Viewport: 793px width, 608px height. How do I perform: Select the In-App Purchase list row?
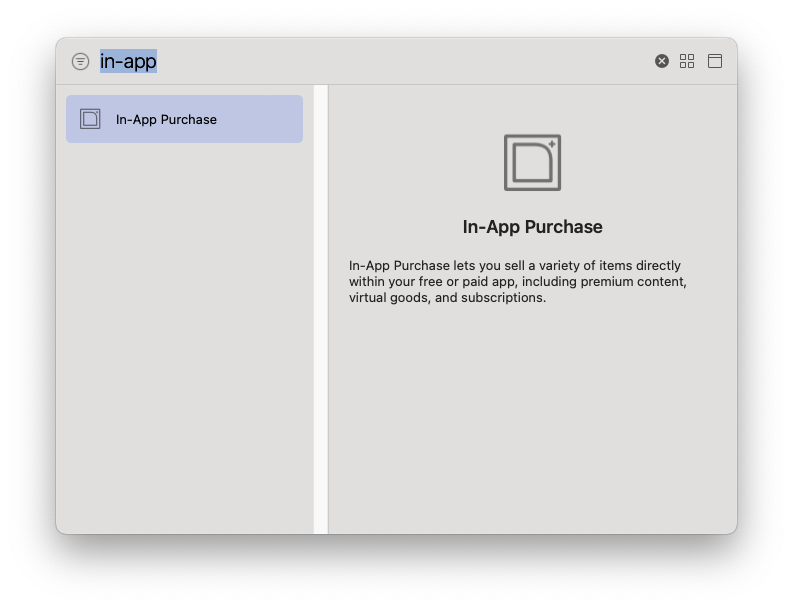coord(185,119)
